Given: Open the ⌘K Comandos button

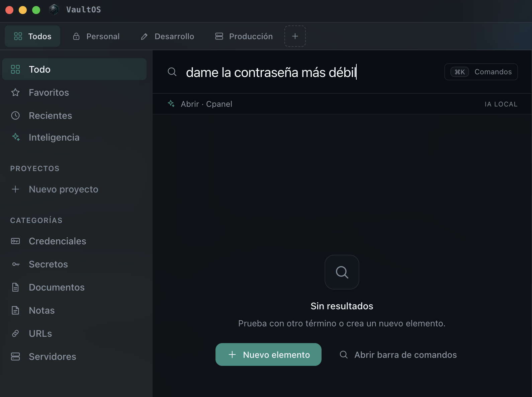Looking at the screenshot, I should [x=481, y=72].
